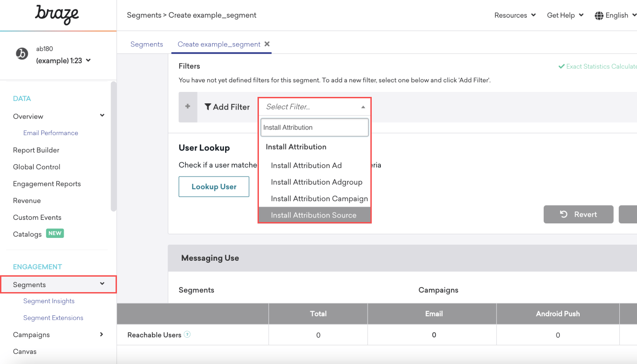Click the Exact Statistics Calculated status
The height and width of the screenshot is (364, 637).
tap(597, 66)
